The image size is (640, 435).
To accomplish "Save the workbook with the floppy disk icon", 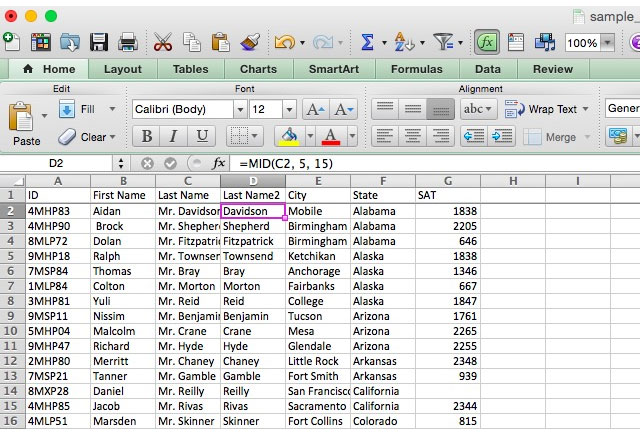I will coord(99,42).
